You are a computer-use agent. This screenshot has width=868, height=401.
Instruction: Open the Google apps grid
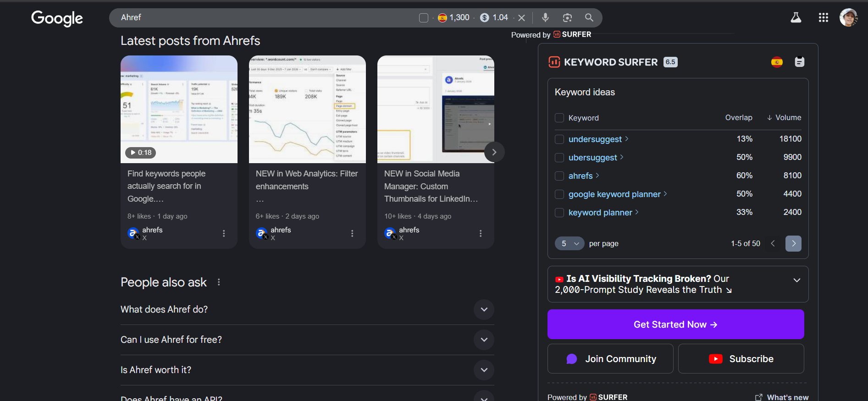[824, 17]
